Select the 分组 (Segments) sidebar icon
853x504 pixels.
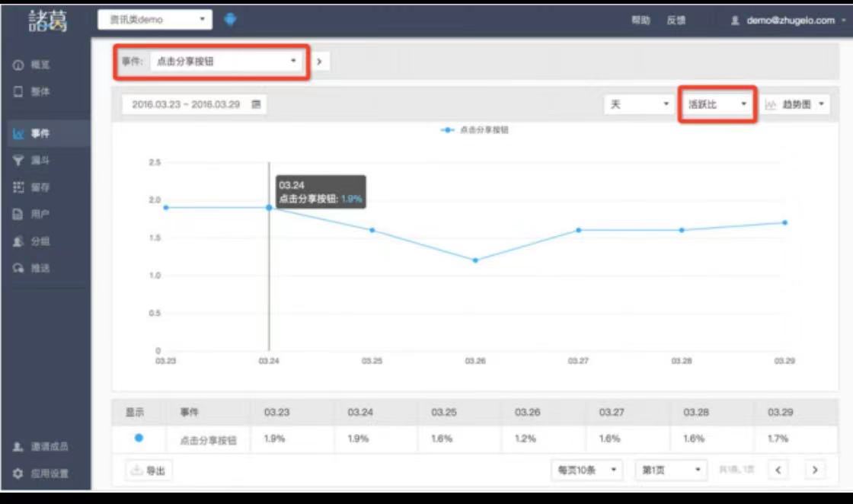click(x=34, y=239)
